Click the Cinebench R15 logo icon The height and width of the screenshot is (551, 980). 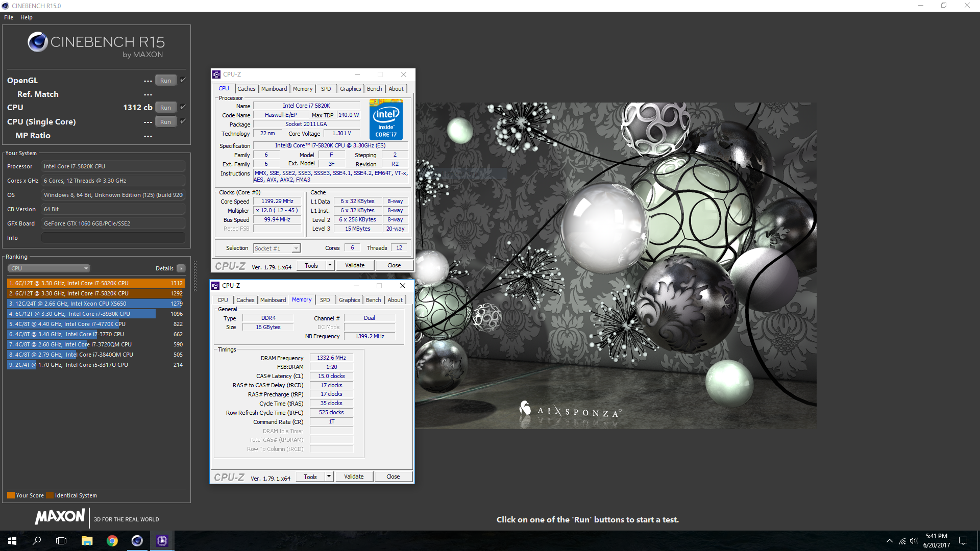pos(38,42)
